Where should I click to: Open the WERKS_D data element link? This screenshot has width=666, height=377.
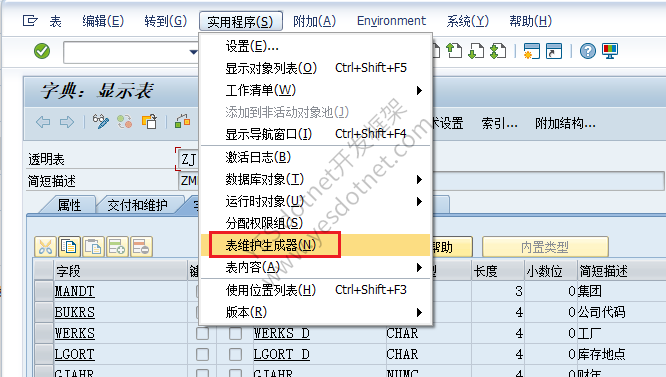point(281,333)
